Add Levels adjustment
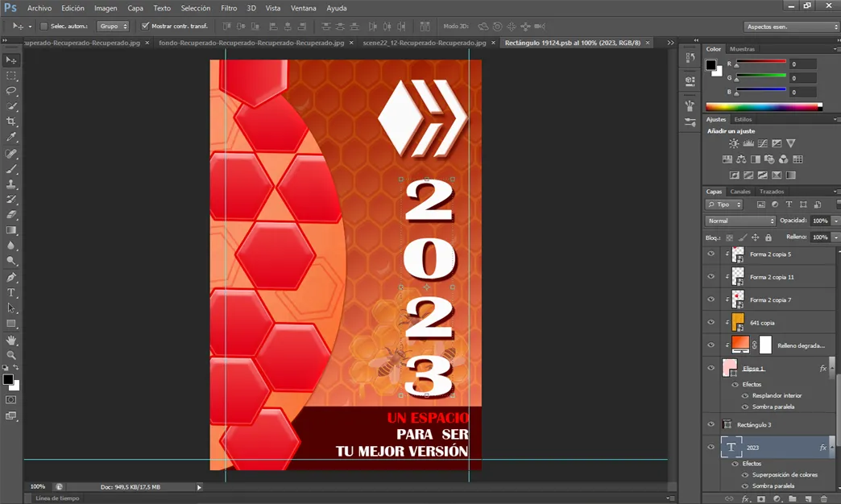This screenshot has width=841, height=504. [748, 143]
